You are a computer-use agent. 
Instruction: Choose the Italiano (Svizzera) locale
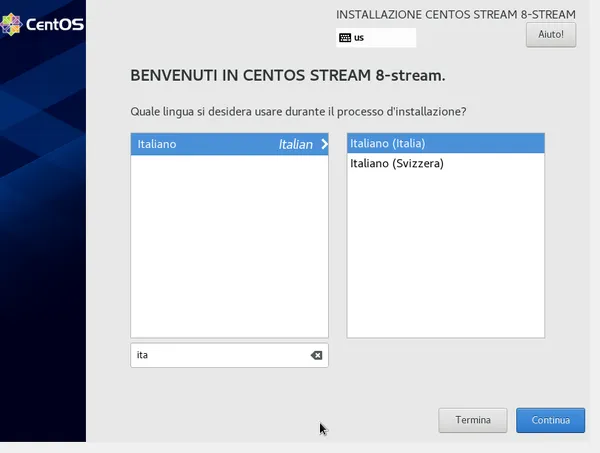tap(446, 163)
